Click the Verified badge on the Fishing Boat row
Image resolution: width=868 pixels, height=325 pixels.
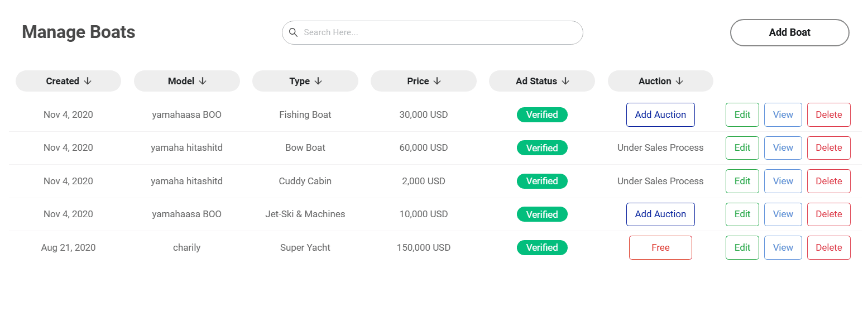[x=542, y=114]
